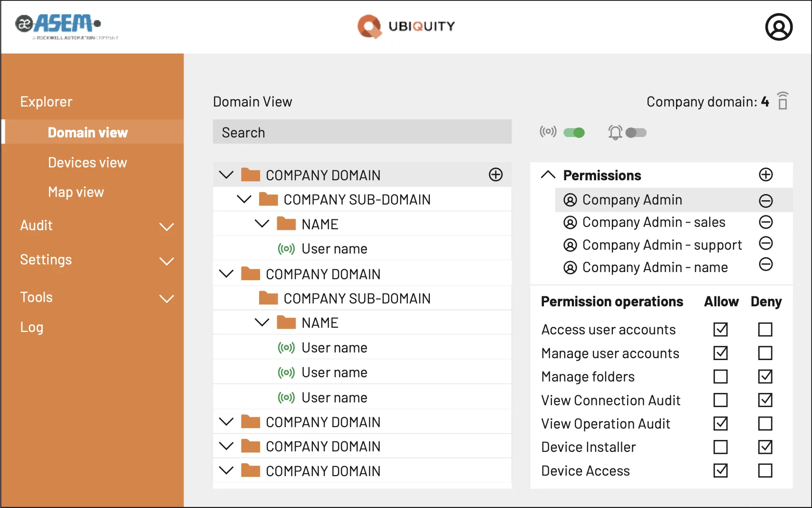The height and width of the screenshot is (508, 812).
Task: Expand the Tools sidebar section
Action: [x=166, y=299]
